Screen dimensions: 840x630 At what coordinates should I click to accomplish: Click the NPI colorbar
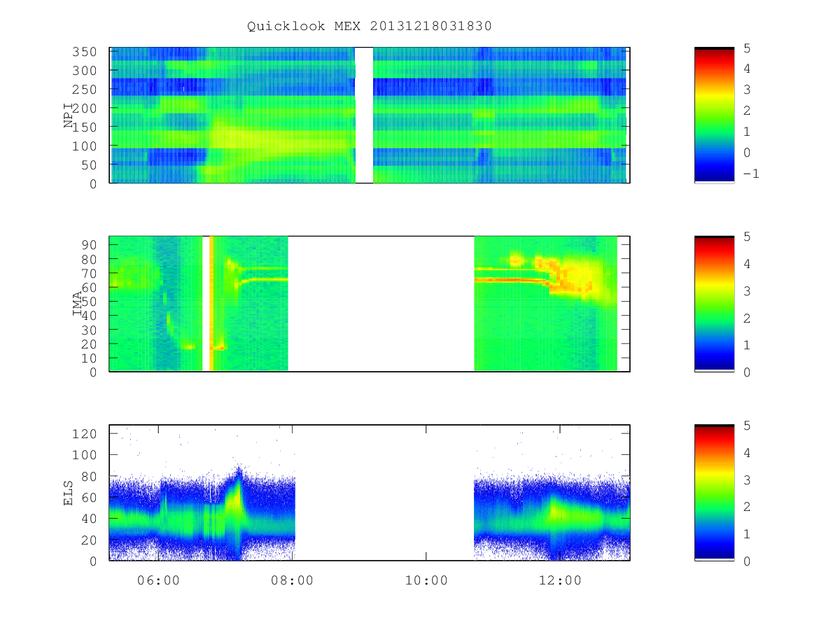[714, 115]
